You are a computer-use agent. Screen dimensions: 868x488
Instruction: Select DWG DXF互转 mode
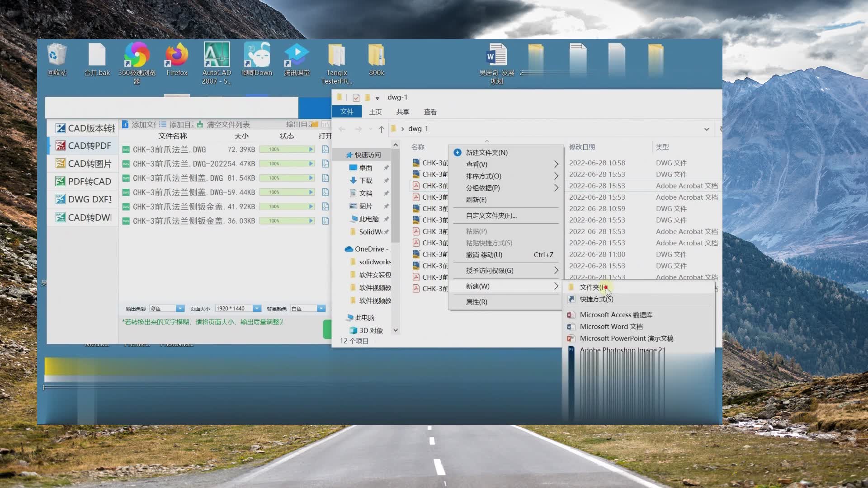(89, 199)
